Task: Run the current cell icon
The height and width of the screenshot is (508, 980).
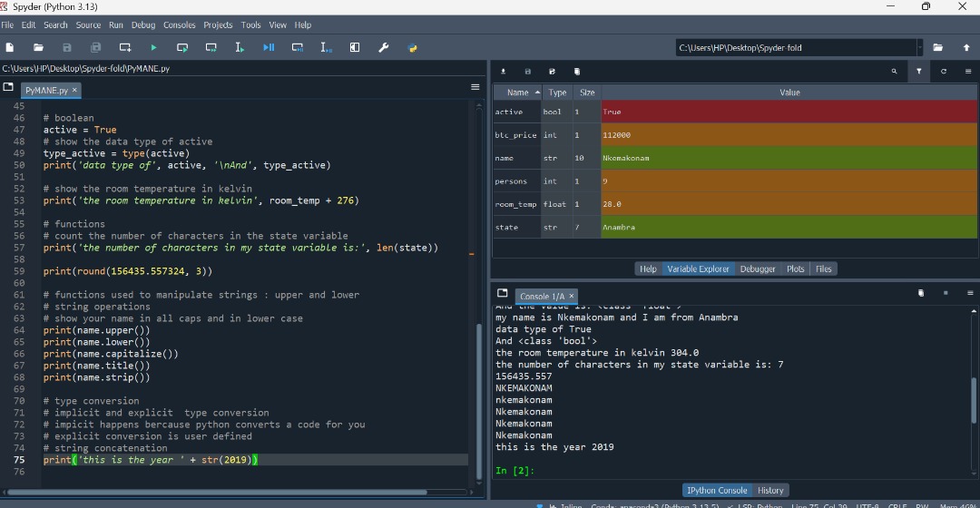Action: (x=182, y=47)
